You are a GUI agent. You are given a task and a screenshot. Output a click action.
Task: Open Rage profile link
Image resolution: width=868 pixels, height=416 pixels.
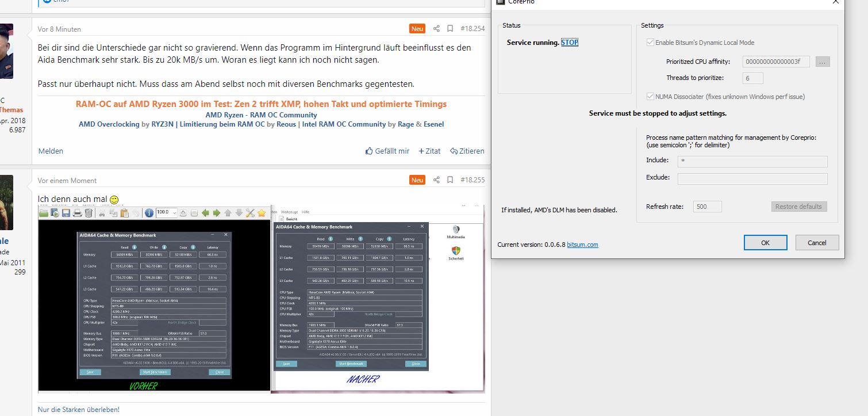(x=406, y=124)
